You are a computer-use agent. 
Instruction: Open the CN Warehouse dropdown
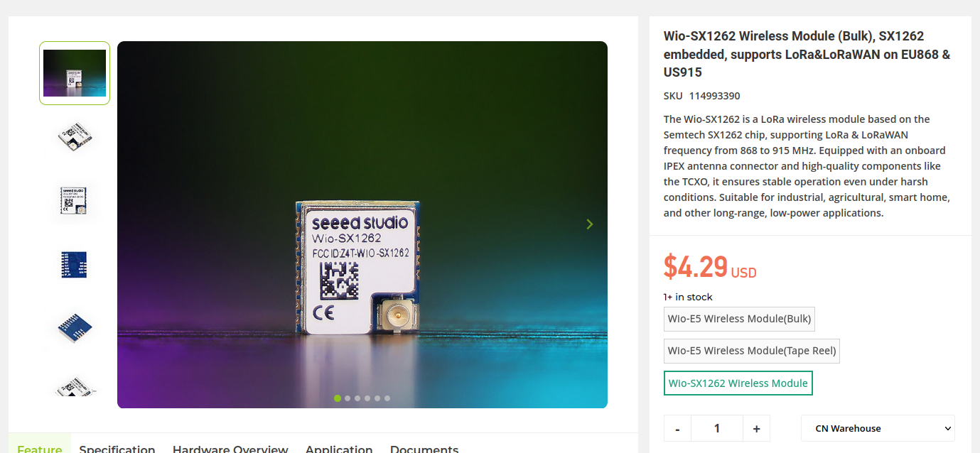[x=878, y=428]
